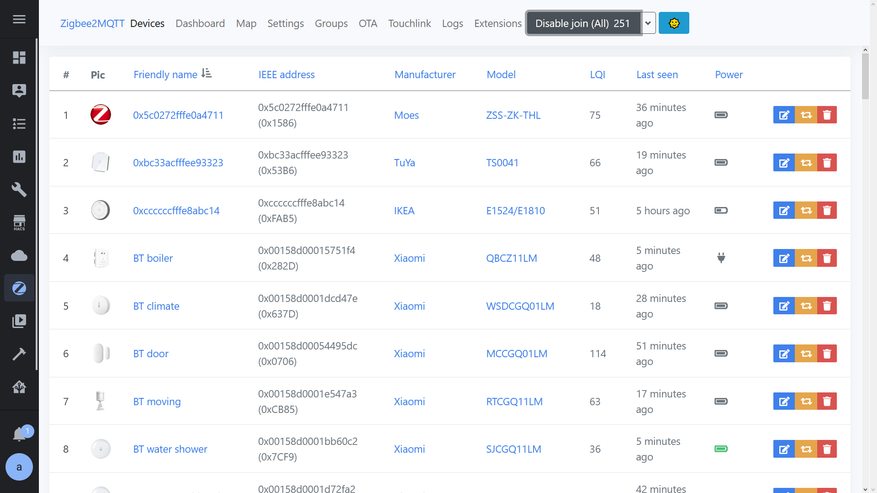Viewport: 877px width, 493px height.
Task: Open the IKEA manufacturer link
Action: (x=404, y=211)
